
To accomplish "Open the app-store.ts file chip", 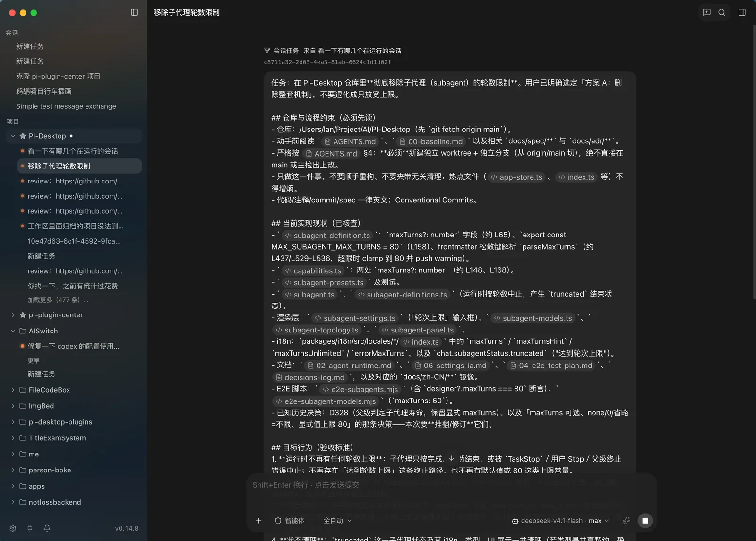I will [x=516, y=177].
